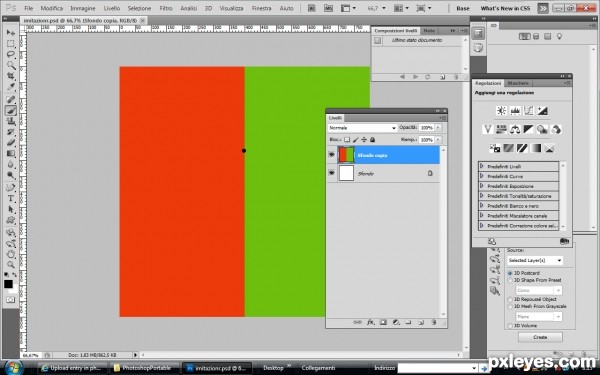Toggle lock transparent pixels in Livelli

pos(347,140)
